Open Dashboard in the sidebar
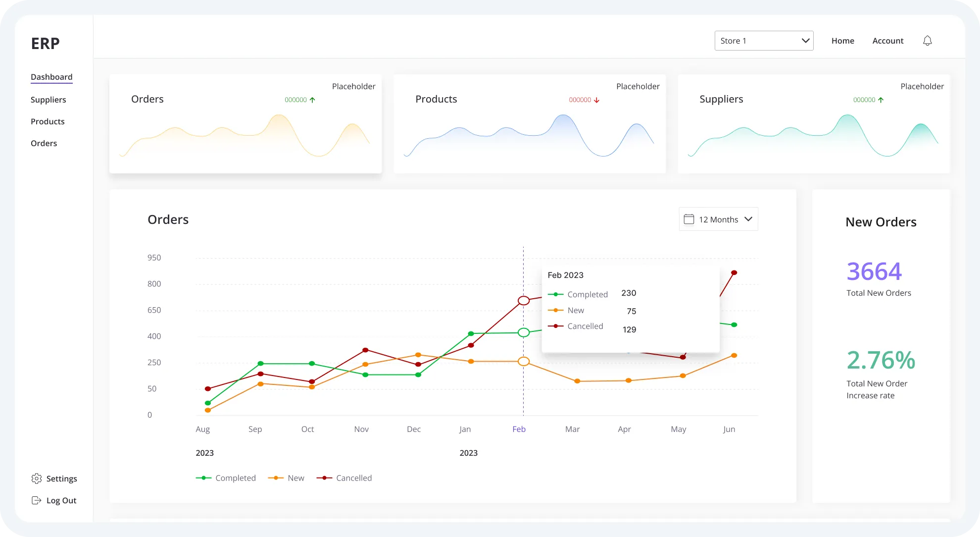Viewport: 980px width, 537px height. pos(51,77)
